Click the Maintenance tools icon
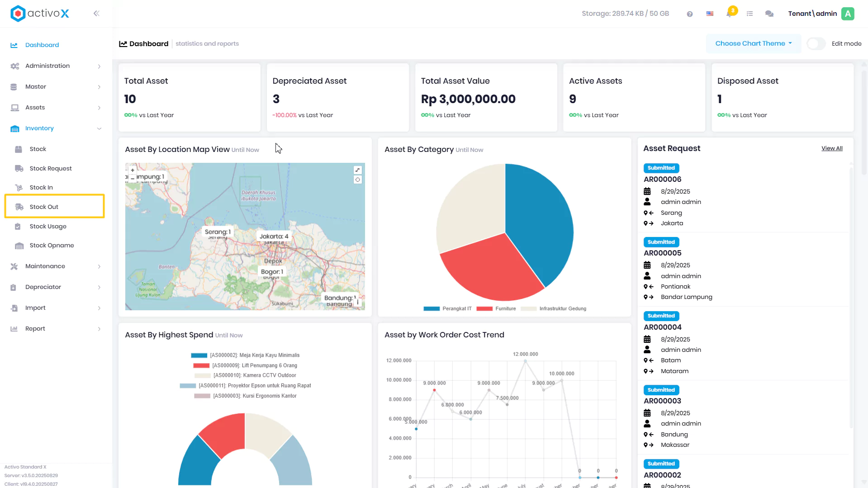The height and width of the screenshot is (488, 868). [x=14, y=266]
